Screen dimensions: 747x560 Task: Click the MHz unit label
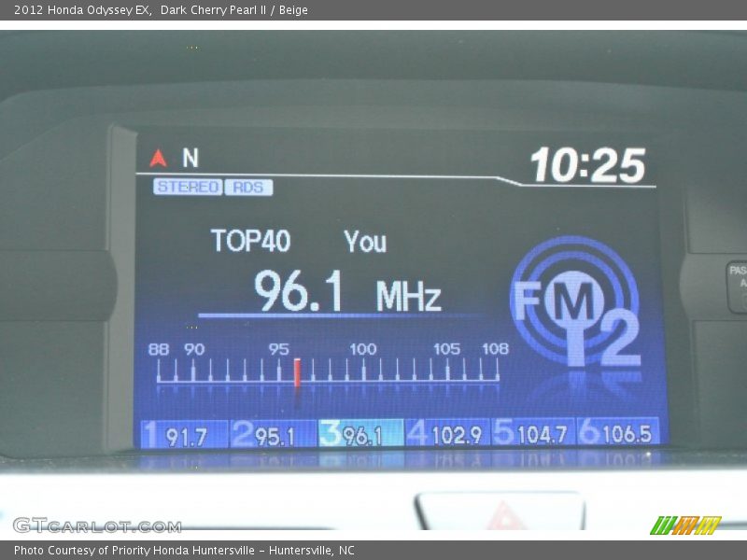pyautogui.click(x=409, y=296)
